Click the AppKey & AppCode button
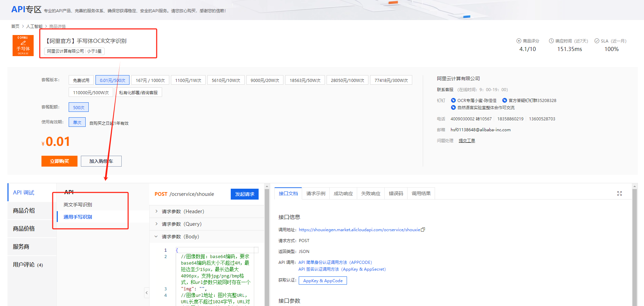This screenshot has height=306, width=644. (x=323, y=280)
